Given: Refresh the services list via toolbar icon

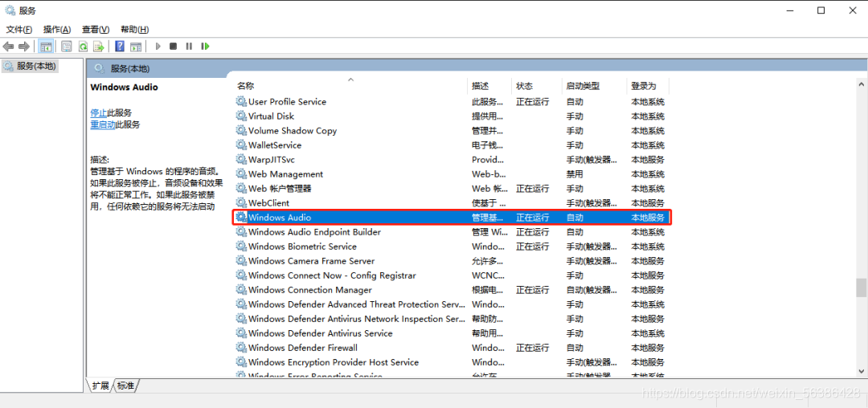Looking at the screenshot, I should tap(83, 47).
